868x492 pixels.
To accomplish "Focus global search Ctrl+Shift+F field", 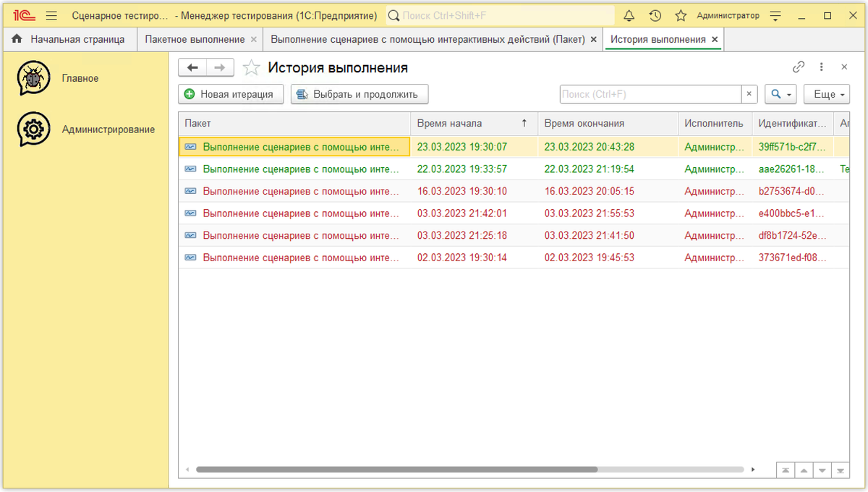I will point(500,16).
